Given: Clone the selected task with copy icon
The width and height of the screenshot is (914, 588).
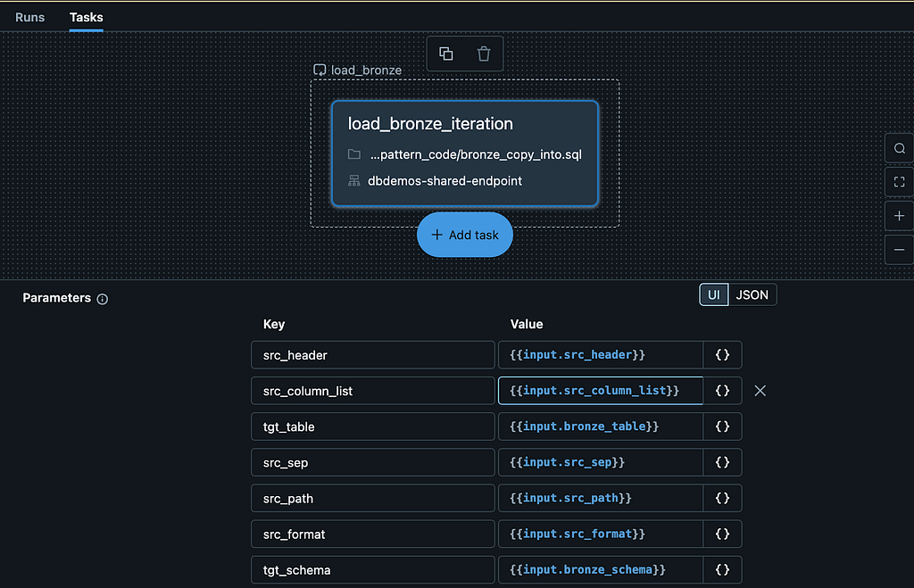Looking at the screenshot, I should pyautogui.click(x=446, y=54).
